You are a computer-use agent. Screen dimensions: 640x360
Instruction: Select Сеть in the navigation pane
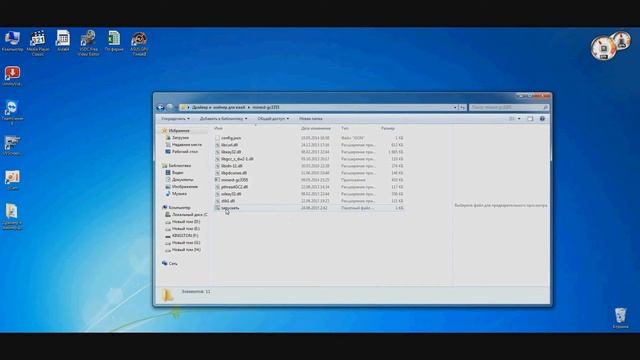tap(173, 264)
